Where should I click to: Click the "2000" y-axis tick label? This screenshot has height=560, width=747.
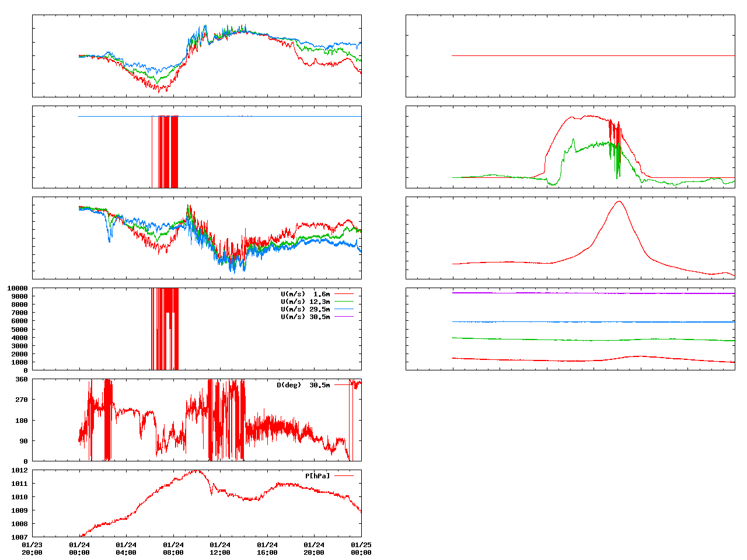click(x=19, y=354)
